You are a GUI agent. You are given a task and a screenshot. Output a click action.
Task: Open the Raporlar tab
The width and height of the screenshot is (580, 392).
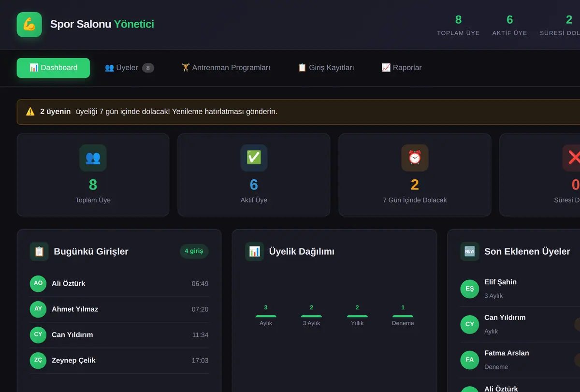pyautogui.click(x=401, y=68)
